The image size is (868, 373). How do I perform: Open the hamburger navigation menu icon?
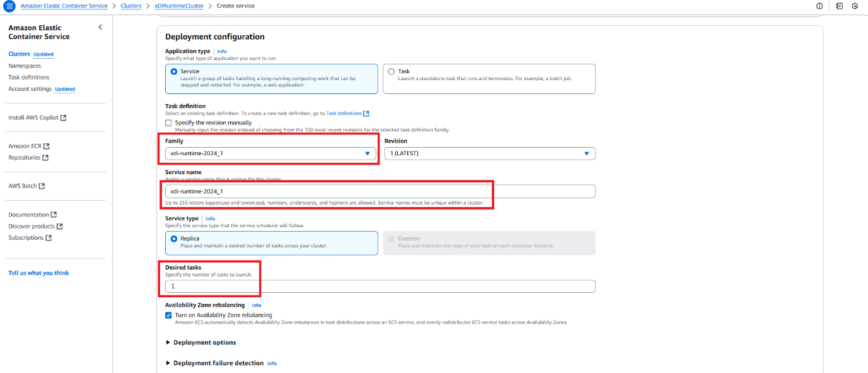[9, 6]
